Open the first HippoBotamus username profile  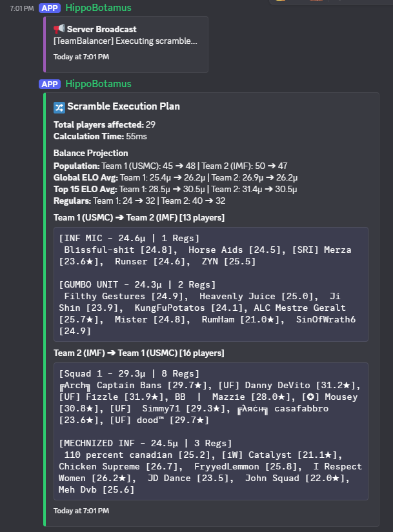[x=98, y=8]
